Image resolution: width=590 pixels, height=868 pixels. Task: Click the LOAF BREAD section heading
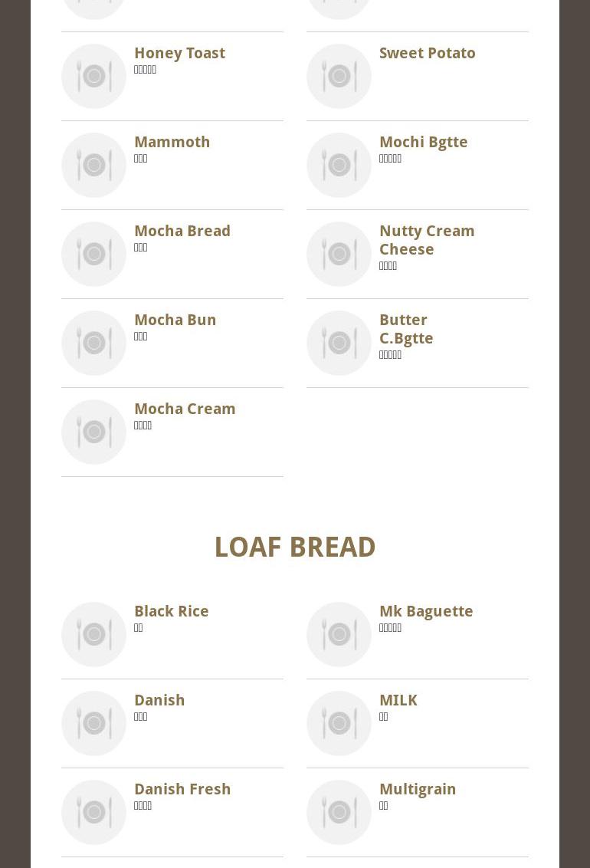[x=294, y=547]
